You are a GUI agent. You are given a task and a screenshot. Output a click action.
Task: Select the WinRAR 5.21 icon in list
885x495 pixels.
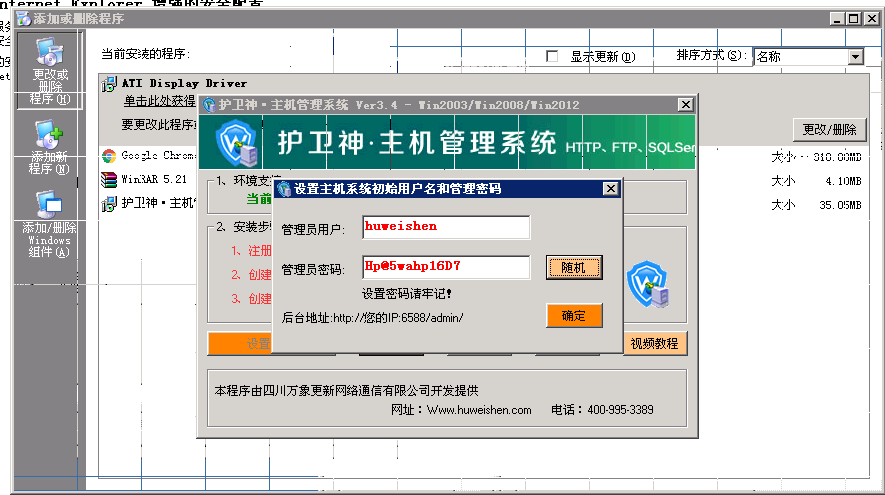point(109,179)
